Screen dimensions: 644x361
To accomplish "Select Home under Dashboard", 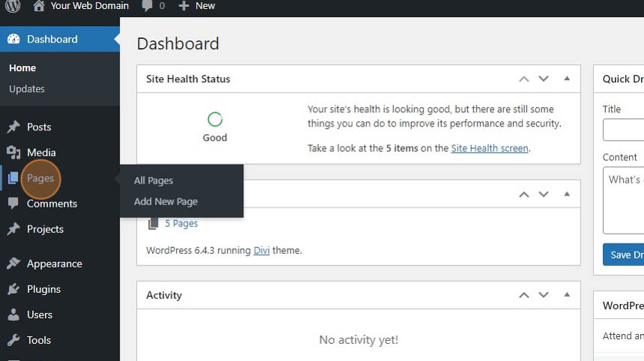I will pos(22,67).
